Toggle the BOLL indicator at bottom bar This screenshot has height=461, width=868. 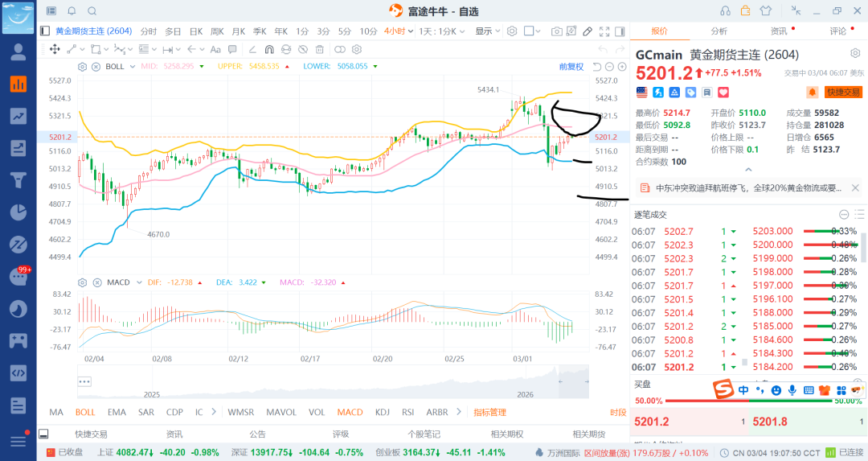click(85, 412)
